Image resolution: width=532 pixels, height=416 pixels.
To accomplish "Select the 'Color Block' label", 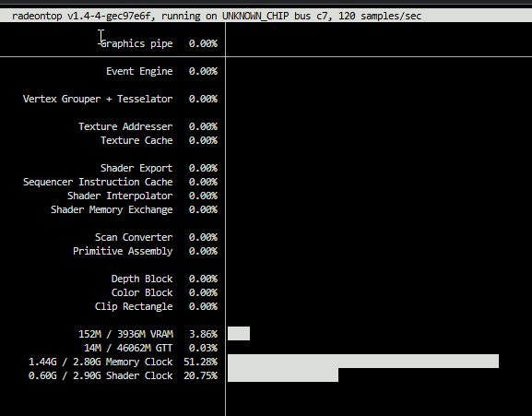I will 142,292.
